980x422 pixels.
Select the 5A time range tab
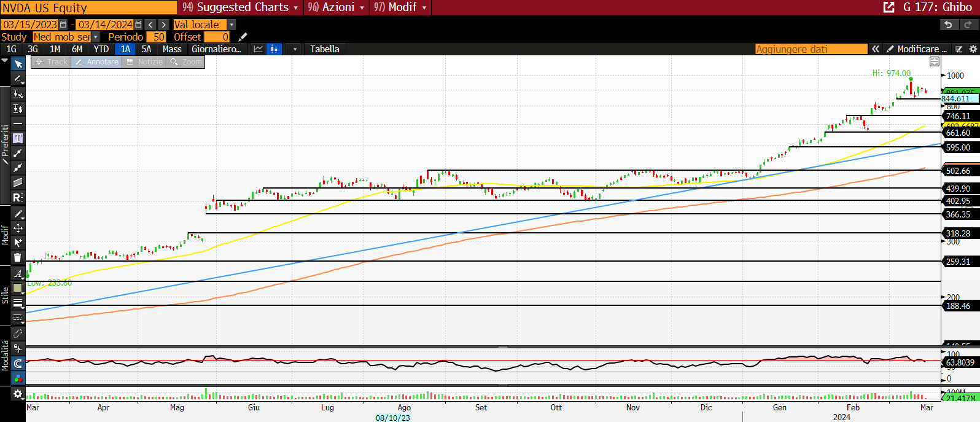[x=146, y=49]
